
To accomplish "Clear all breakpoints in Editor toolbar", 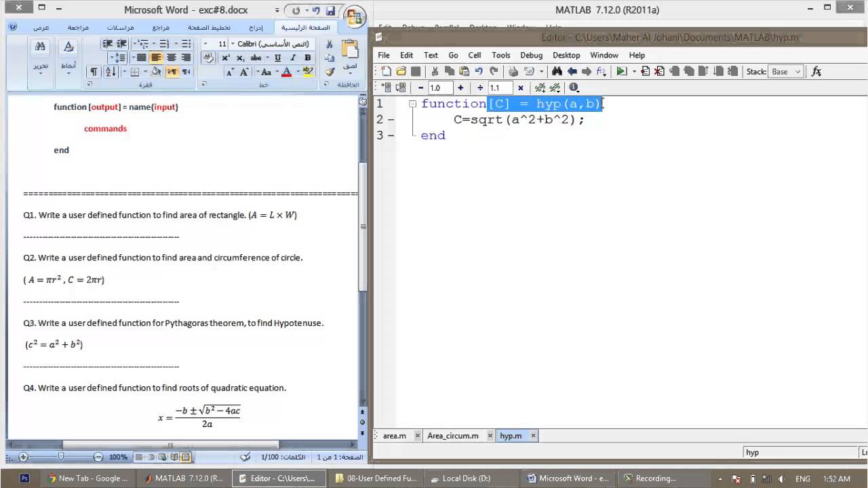I will [659, 71].
